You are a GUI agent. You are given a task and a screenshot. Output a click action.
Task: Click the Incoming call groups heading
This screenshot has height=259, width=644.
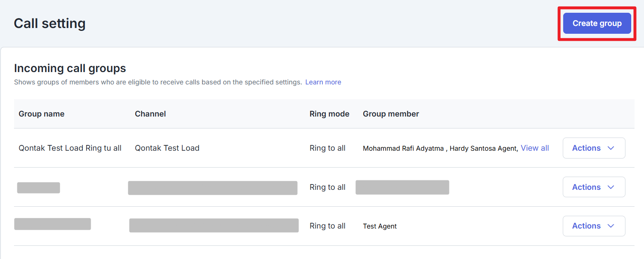(70, 68)
